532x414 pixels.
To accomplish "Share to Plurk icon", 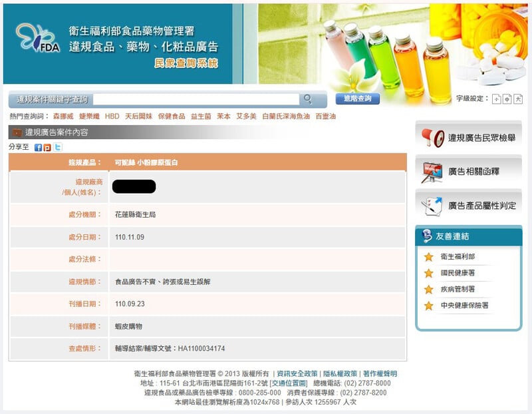I will point(47,147).
